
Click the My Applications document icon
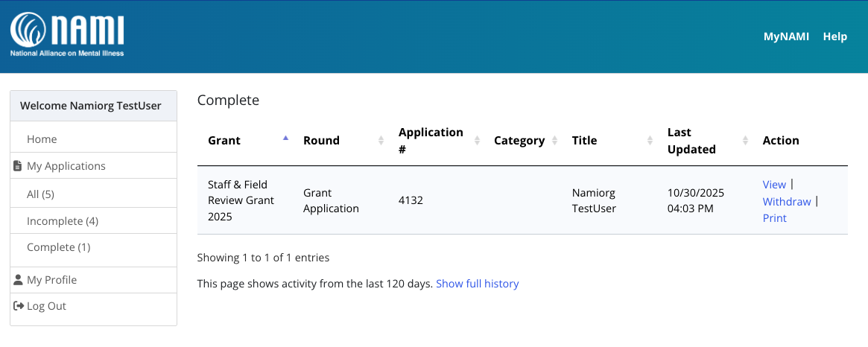pos(18,166)
